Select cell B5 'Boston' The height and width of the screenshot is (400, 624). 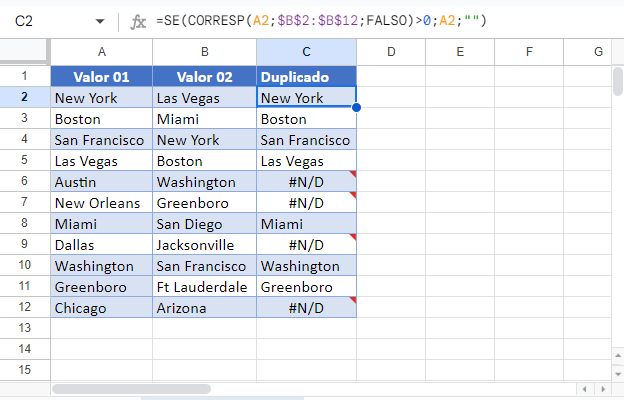[205, 160]
